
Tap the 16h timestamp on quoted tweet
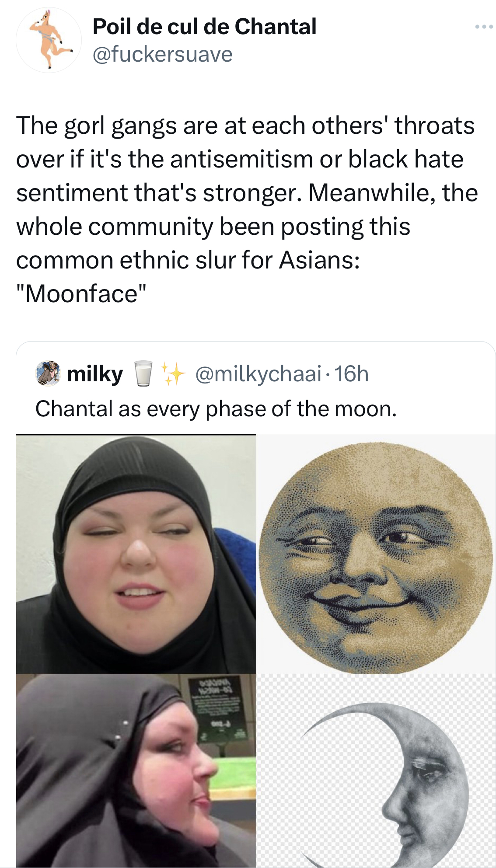click(351, 374)
